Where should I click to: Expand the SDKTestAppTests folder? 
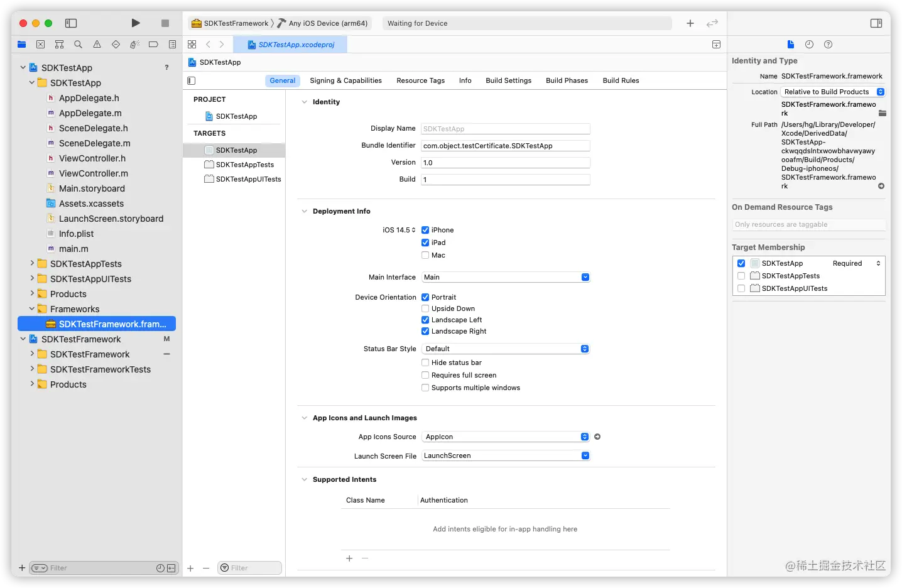pyautogui.click(x=32, y=263)
